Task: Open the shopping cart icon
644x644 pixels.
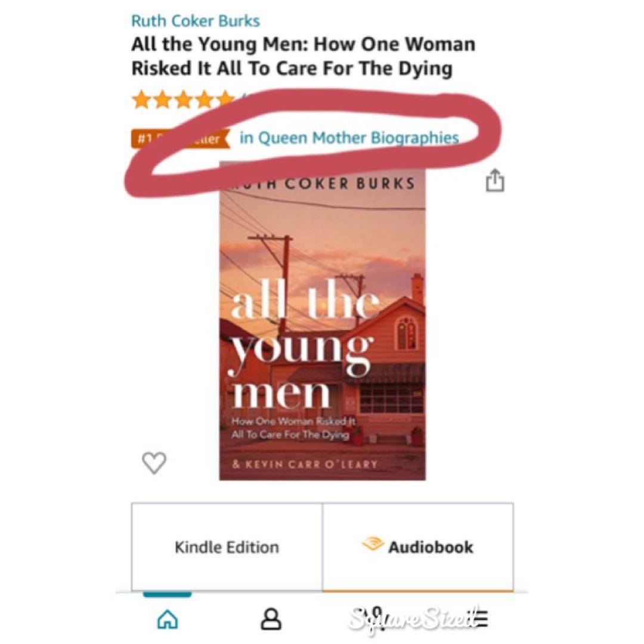Action: pyautogui.click(x=374, y=618)
